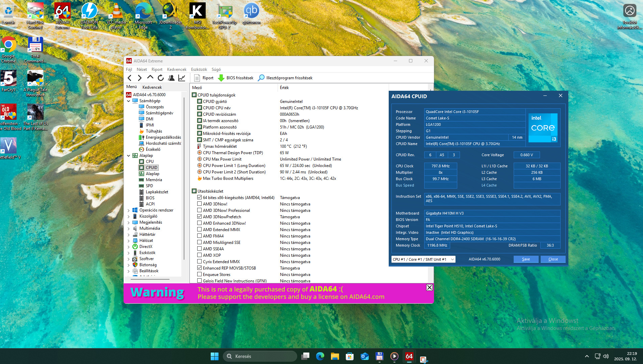Click Windows Start button on taskbar
Viewport: 643px width, 364px height.
point(214,356)
